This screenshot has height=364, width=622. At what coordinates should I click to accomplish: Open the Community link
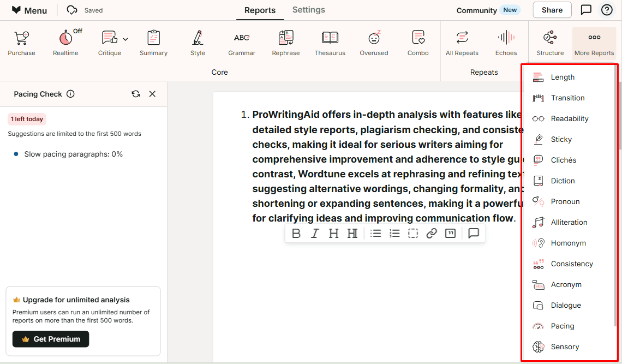pos(476,10)
